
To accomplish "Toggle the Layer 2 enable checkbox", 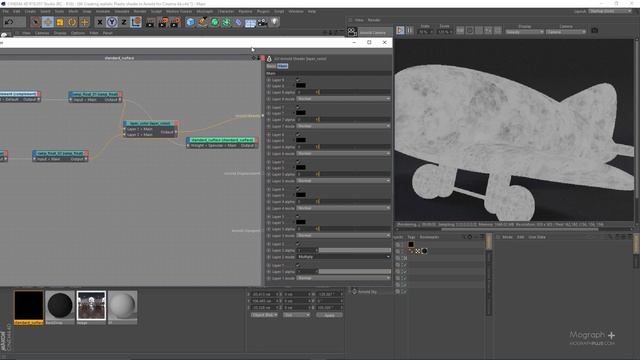I will [x=298, y=244].
